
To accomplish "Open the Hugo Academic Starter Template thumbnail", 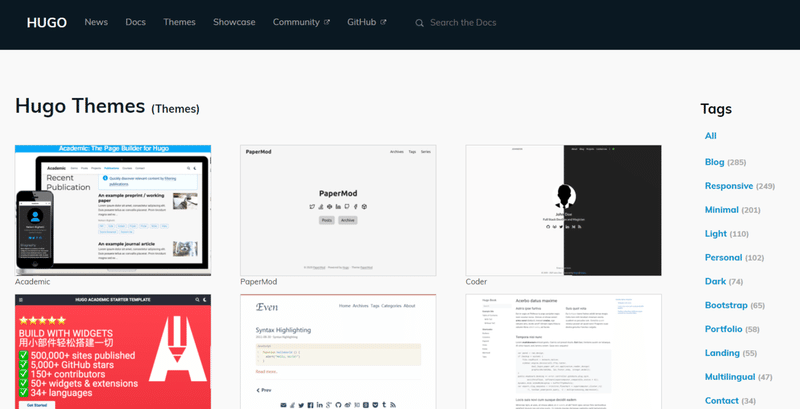I will coord(113,351).
